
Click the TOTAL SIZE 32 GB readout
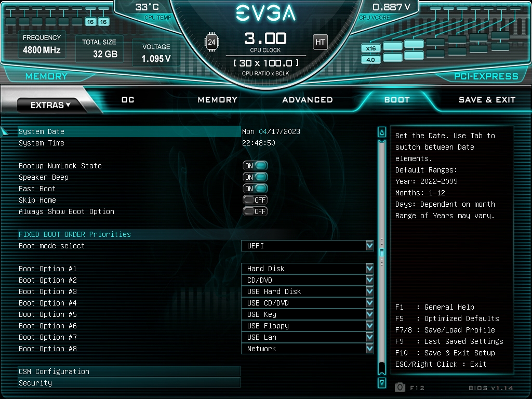100,48
